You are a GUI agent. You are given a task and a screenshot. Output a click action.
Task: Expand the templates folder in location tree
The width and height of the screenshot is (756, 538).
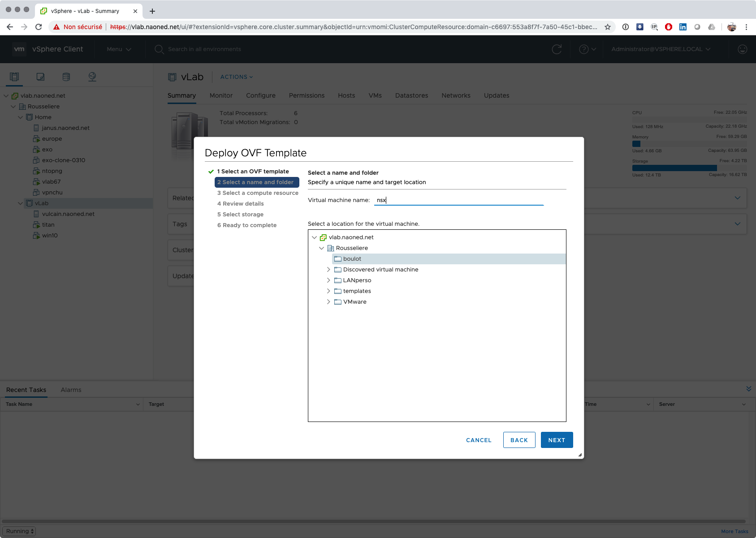(x=328, y=291)
